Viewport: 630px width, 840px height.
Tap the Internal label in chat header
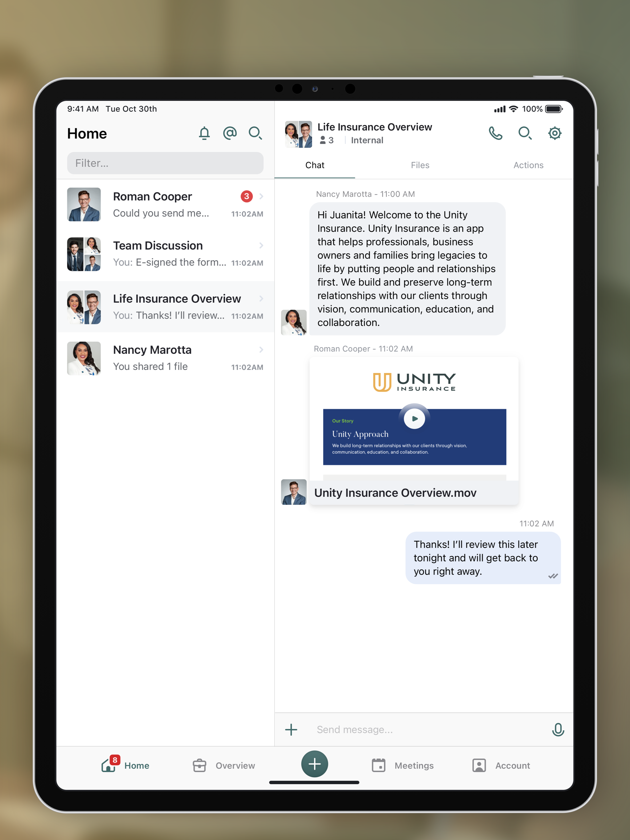367,140
